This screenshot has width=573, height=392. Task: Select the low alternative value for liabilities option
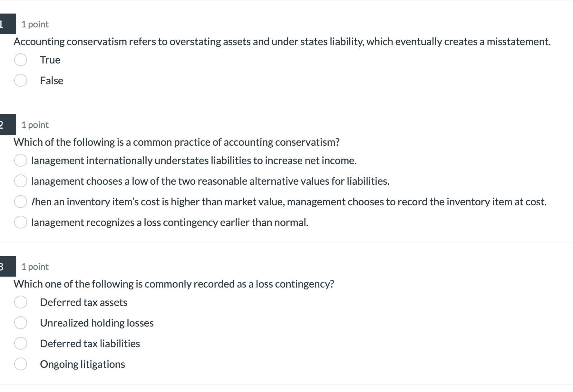(20, 181)
